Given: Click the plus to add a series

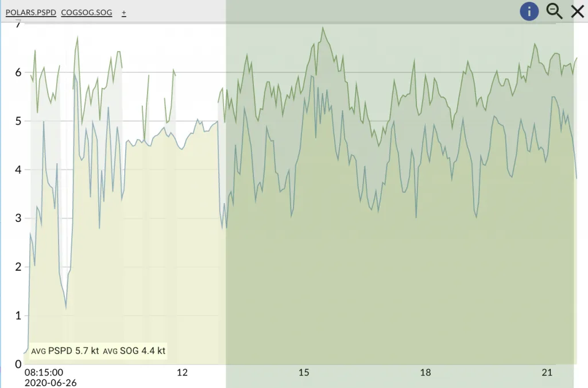Looking at the screenshot, I should click(x=124, y=12).
